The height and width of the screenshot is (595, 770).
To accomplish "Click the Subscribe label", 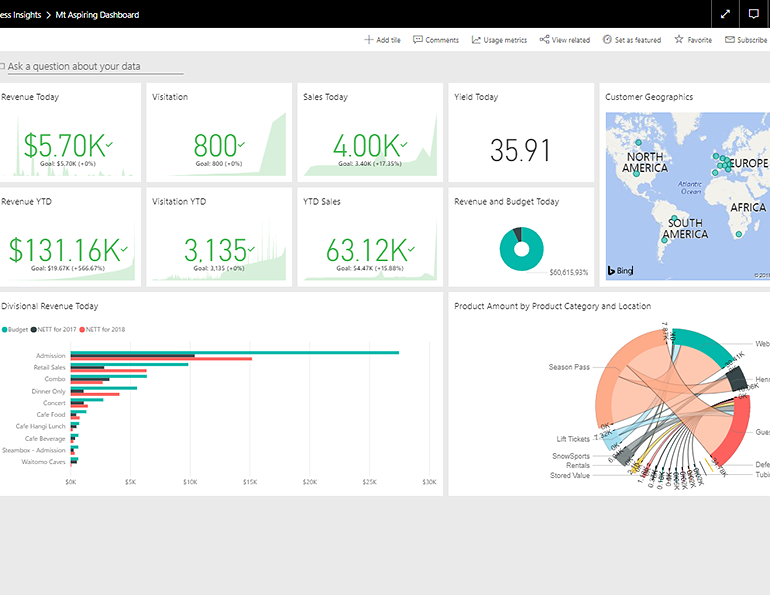I will tap(752, 40).
